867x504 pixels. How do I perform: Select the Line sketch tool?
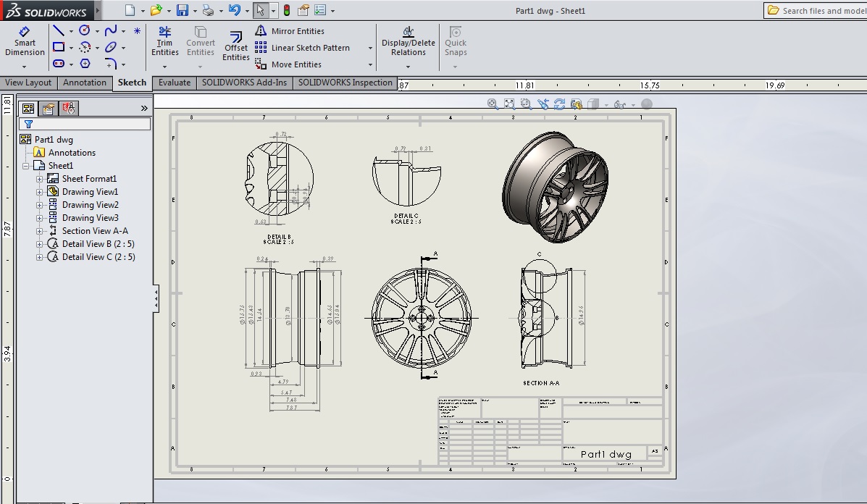point(59,31)
